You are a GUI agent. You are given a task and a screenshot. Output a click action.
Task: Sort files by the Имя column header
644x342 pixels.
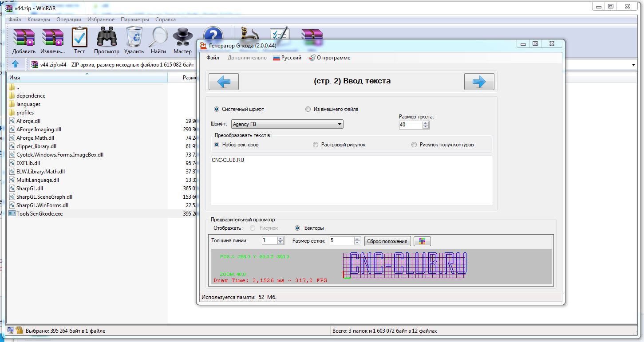pyautogui.click(x=87, y=78)
